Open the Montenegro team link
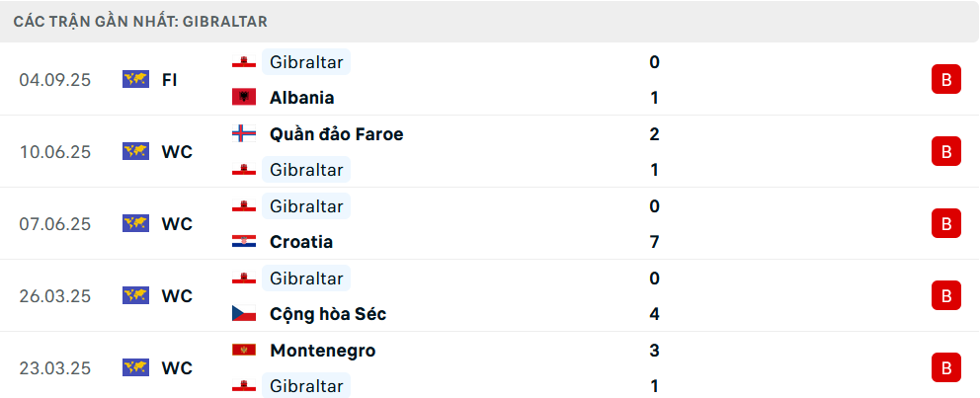This screenshot has width=980, height=398. (x=322, y=351)
